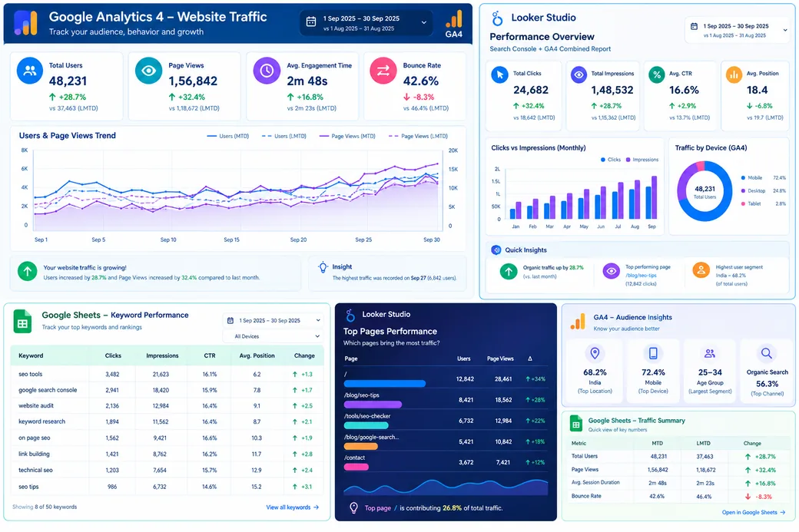Open Keyword Performance date range dropdown

(274, 321)
